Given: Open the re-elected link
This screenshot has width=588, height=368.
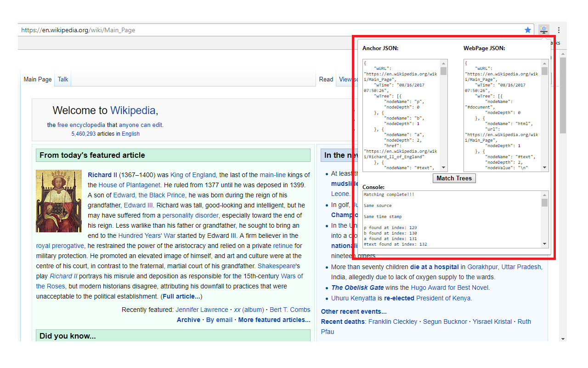Looking at the screenshot, I should (x=399, y=298).
